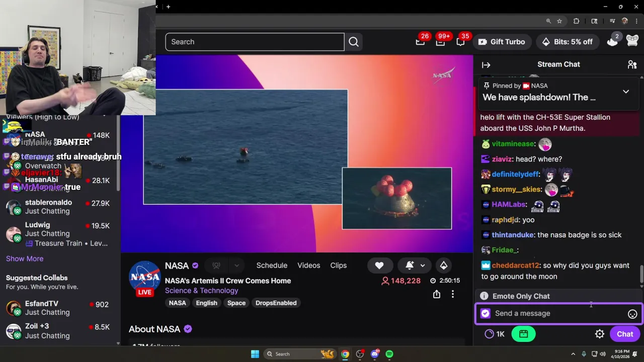Image resolution: width=644 pixels, height=362 pixels.
Task: Open chat settings gear
Action: coord(599,334)
